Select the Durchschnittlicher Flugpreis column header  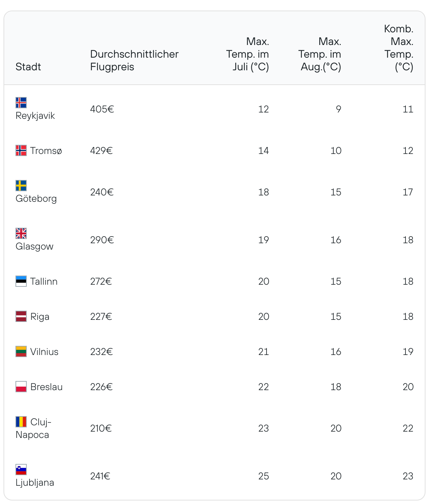pos(134,60)
